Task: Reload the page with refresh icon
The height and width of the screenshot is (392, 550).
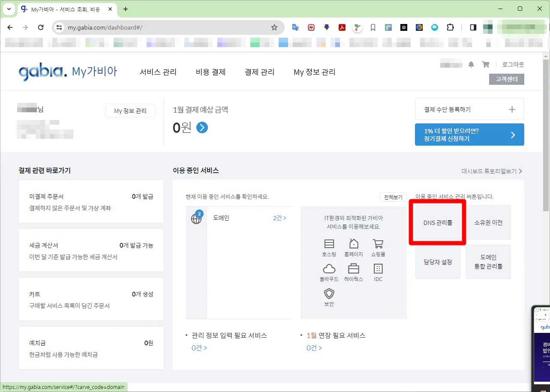Action: coord(41,27)
